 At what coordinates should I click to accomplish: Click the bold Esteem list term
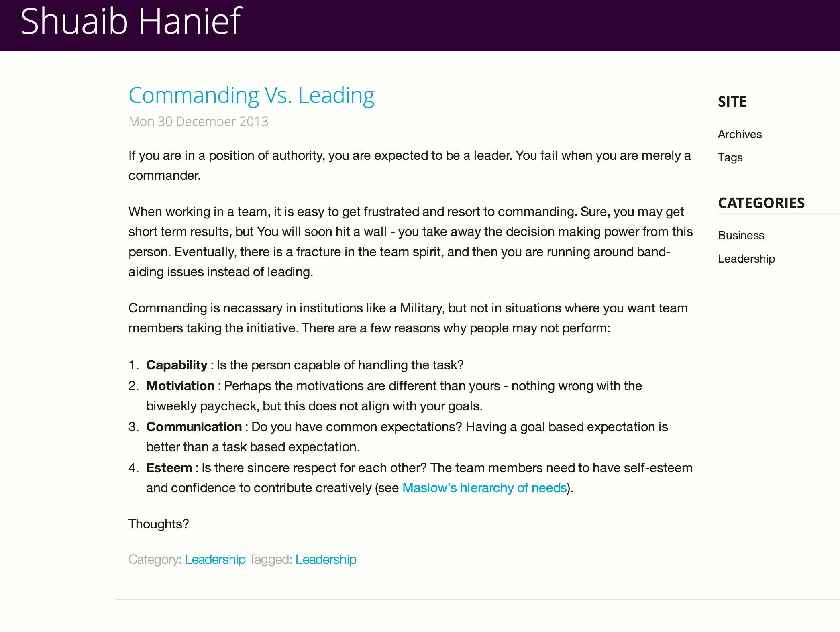pyautogui.click(x=169, y=468)
